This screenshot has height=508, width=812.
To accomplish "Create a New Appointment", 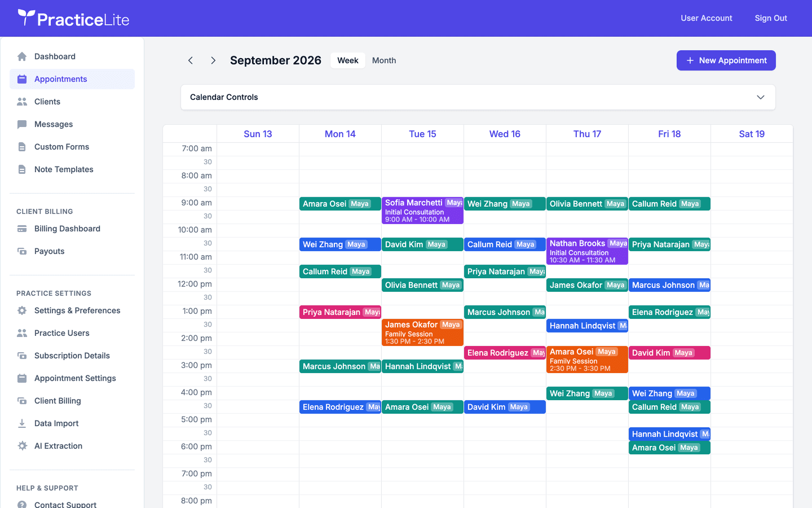I will (726, 60).
